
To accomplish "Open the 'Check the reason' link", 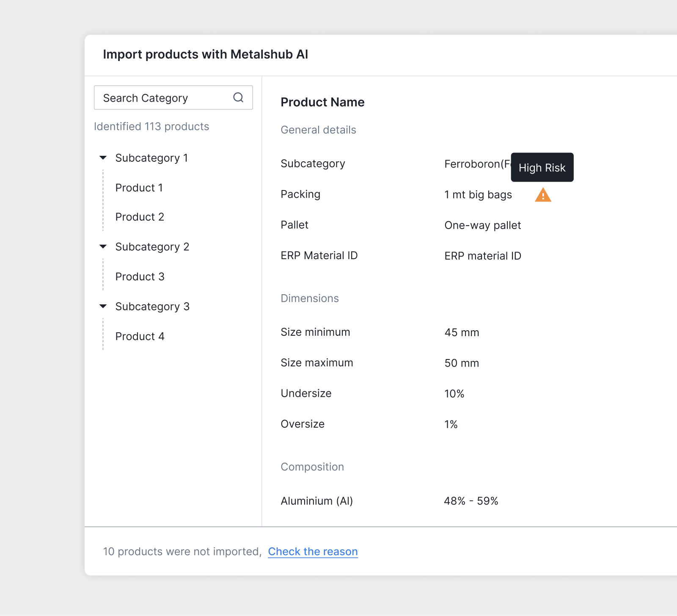I will (313, 551).
